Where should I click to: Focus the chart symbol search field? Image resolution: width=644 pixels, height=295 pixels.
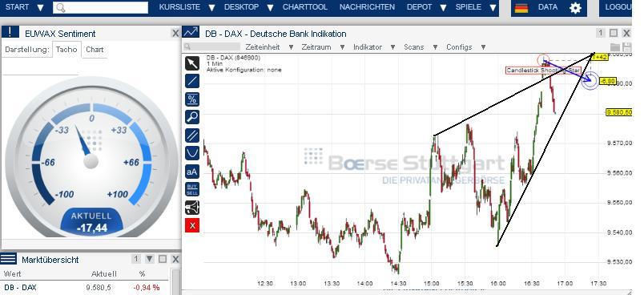[211, 46]
